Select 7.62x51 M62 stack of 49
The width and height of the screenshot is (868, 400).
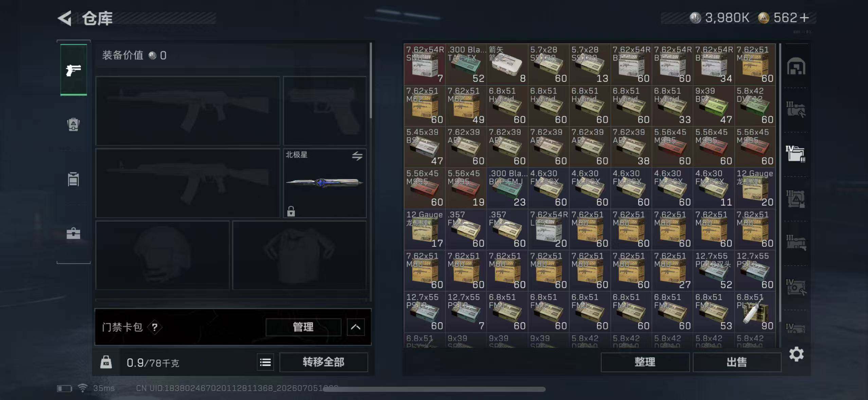point(466,106)
